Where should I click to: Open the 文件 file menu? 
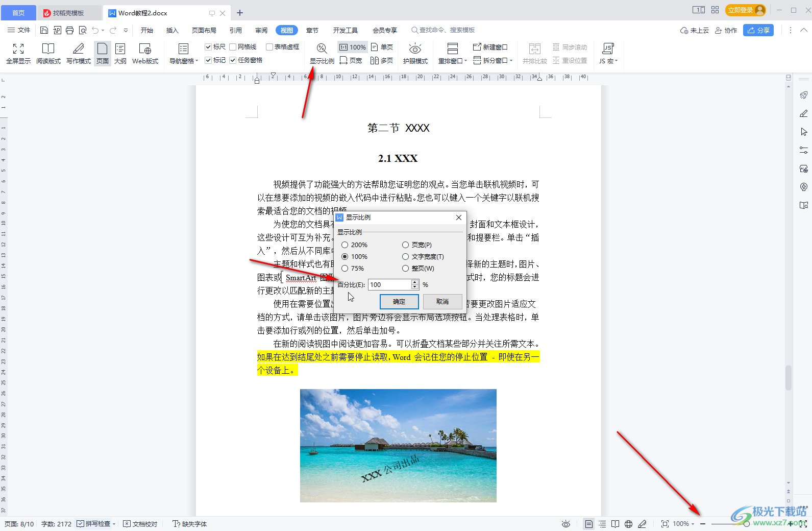point(19,30)
